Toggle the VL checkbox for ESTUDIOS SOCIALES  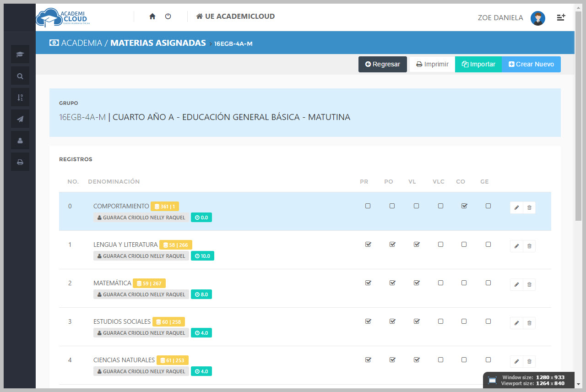click(417, 321)
